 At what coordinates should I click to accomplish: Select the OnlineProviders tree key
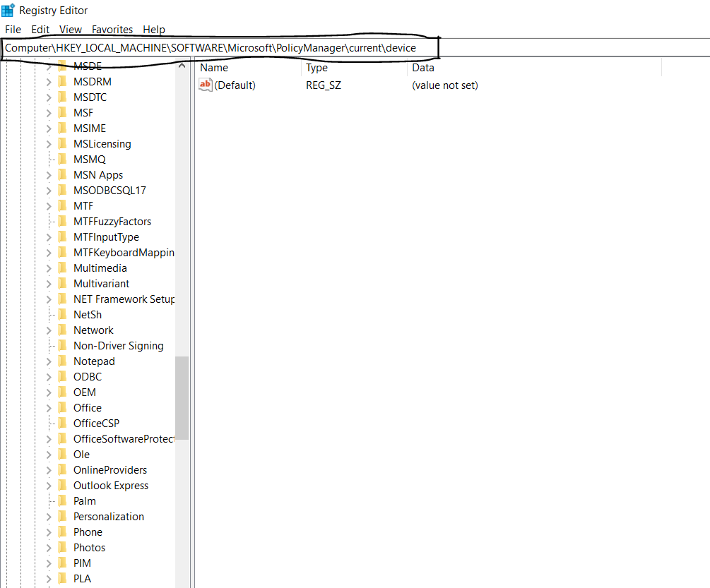click(110, 470)
